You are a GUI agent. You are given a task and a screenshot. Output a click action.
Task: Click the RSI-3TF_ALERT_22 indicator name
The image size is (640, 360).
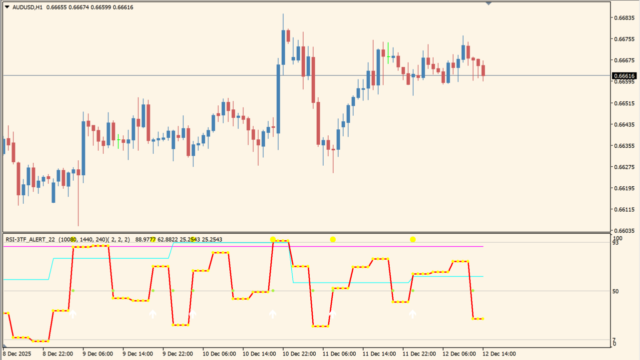tap(30, 240)
